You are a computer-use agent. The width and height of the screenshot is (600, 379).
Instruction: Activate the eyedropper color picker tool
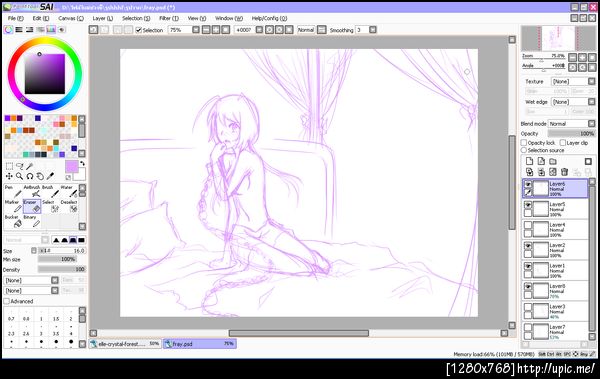point(50,176)
